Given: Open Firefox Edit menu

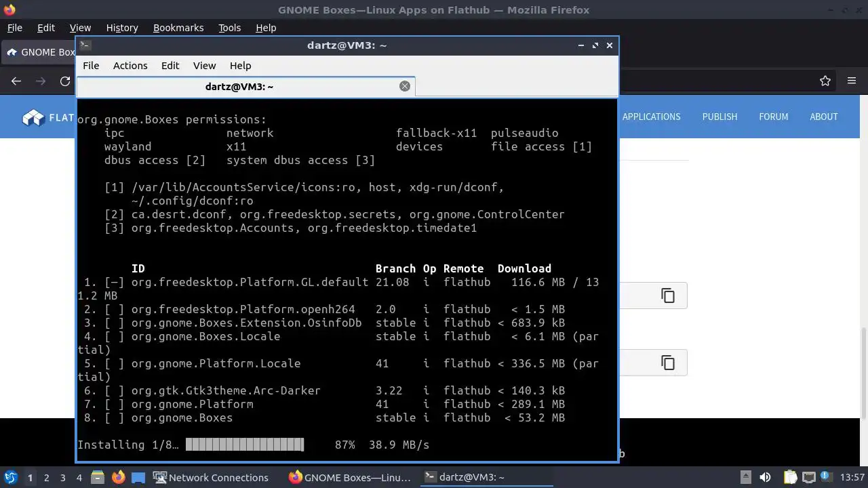Looking at the screenshot, I should (x=45, y=28).
